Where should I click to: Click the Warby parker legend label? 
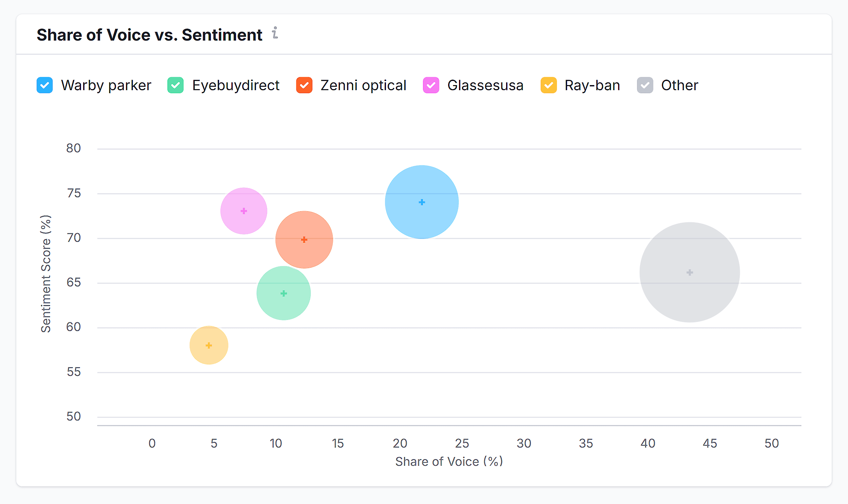pyautogui.click(x=106, y=85)
